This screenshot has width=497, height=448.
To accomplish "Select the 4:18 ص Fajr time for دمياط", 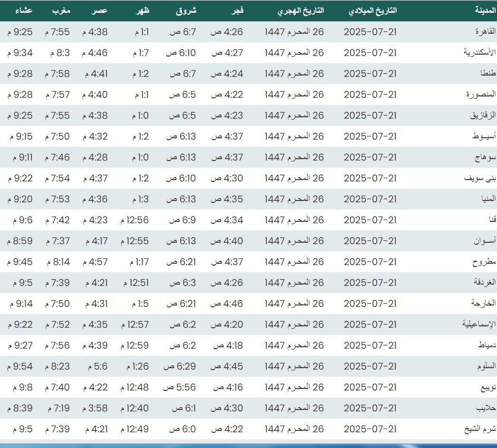I will tap(228, 345).
